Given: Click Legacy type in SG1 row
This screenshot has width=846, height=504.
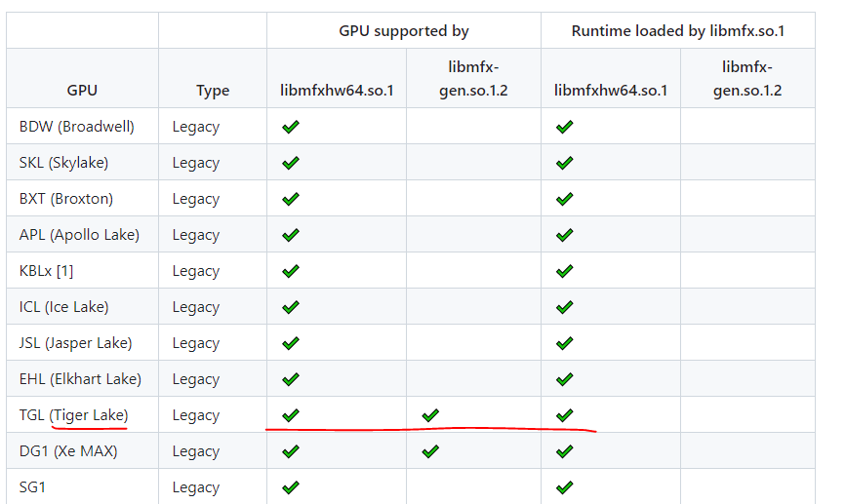Looking at the screenshot, I should coord(196,487).
